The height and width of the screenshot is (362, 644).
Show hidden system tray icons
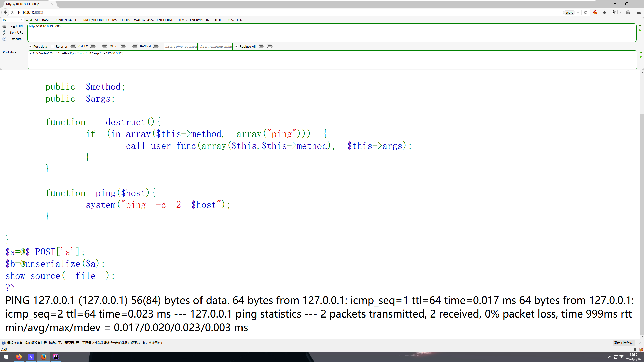(610, 357)
